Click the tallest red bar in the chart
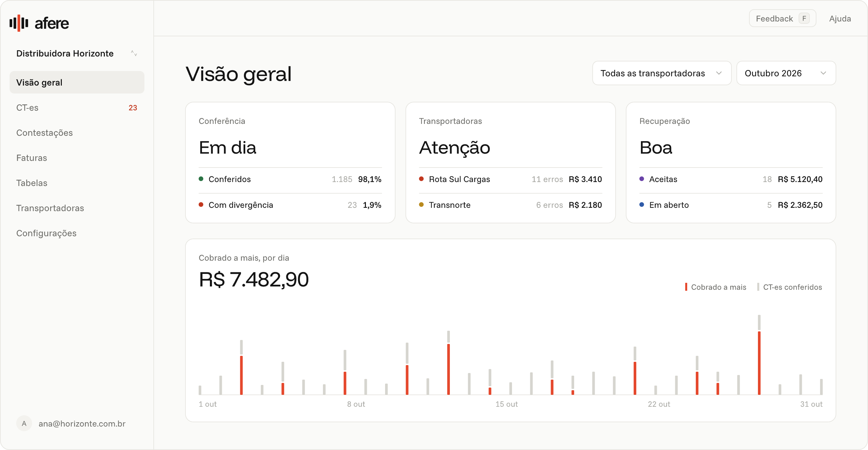 (x=759, y=363)
